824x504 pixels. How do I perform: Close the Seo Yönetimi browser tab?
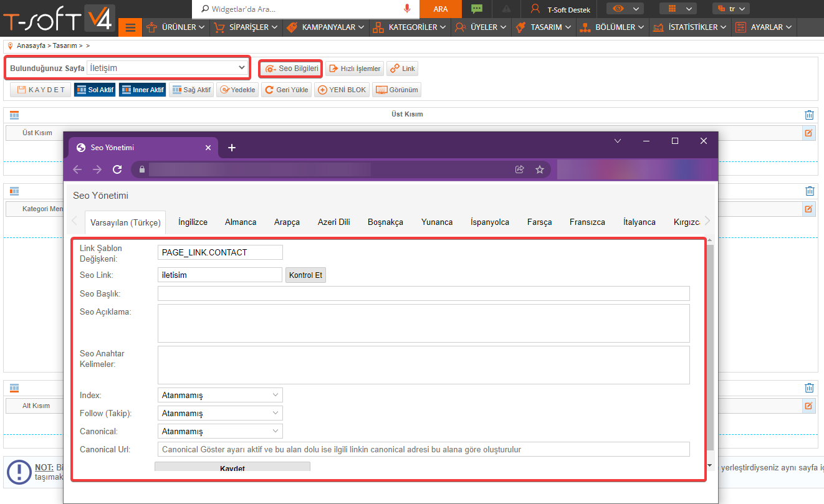point(209,148)
